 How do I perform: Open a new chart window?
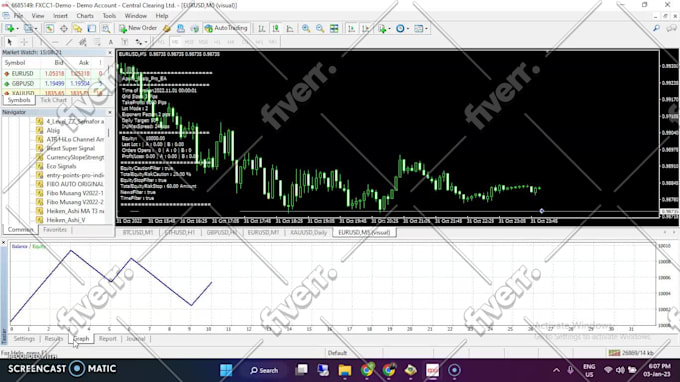click(x=9, y=28)
